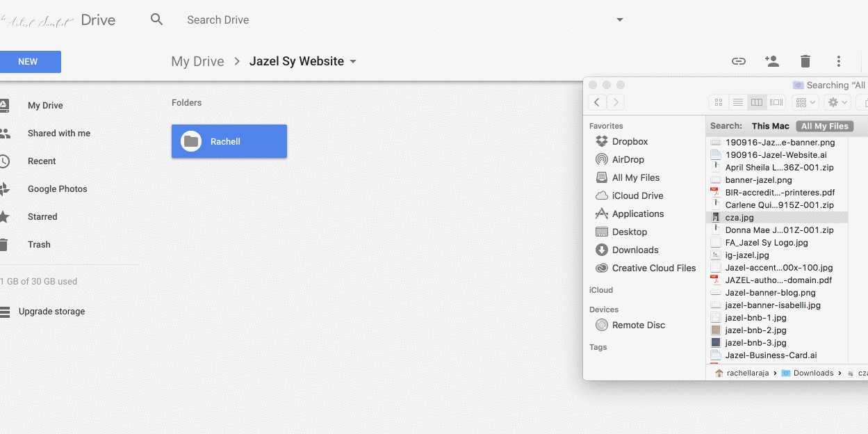Screen dimensions: 868x434
Task: Open the Rachell folder label
Action: pyautogui.click(x=225, y=141)
